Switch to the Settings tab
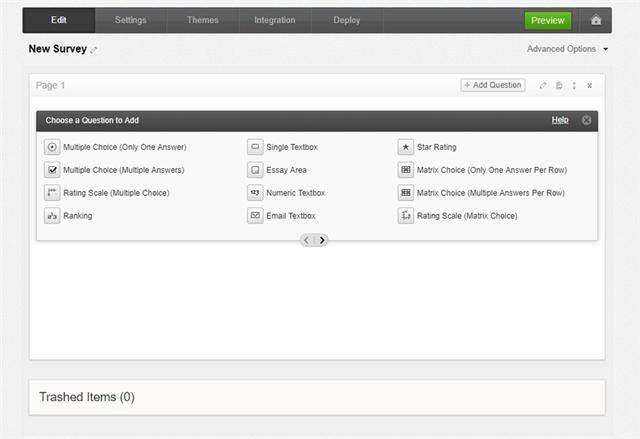Image resolution: width=640 pixels, height=439 pixels. coord(130,20)
